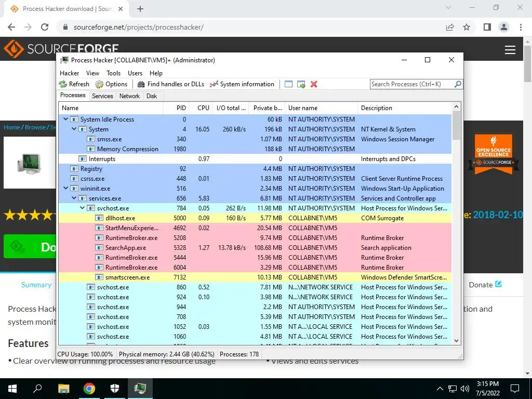Switch to the Disk tab
This screenshot has height=399, width=532.
pyautogui.click(x=152, y=96)
